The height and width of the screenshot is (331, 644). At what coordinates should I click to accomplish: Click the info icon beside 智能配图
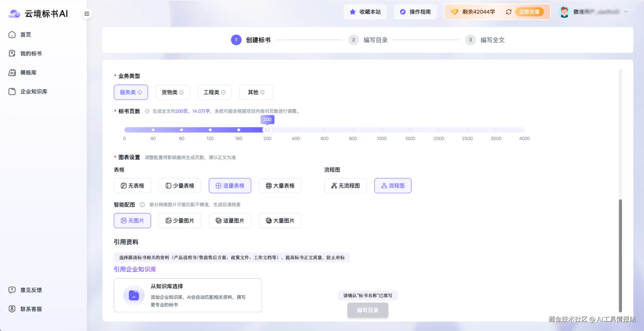[142, 205]
